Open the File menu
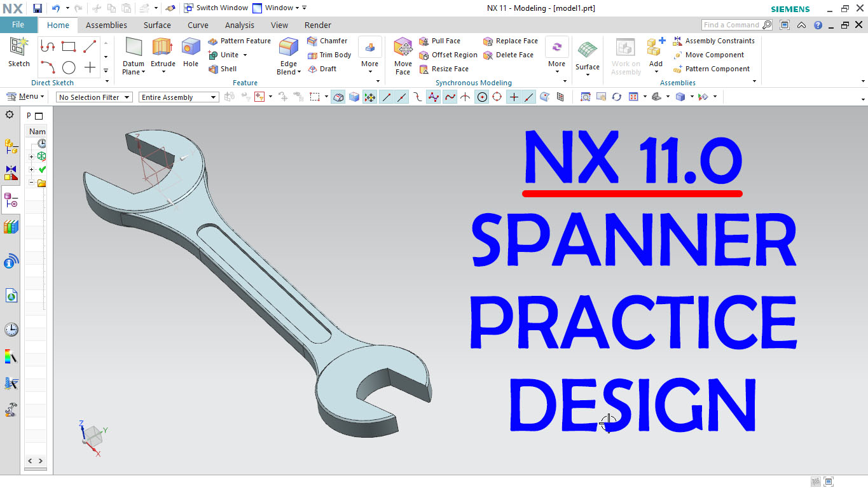 pos(18,25)
